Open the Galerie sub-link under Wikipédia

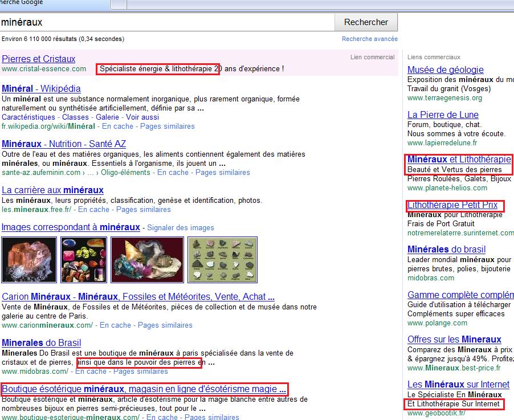click(107, 117)
